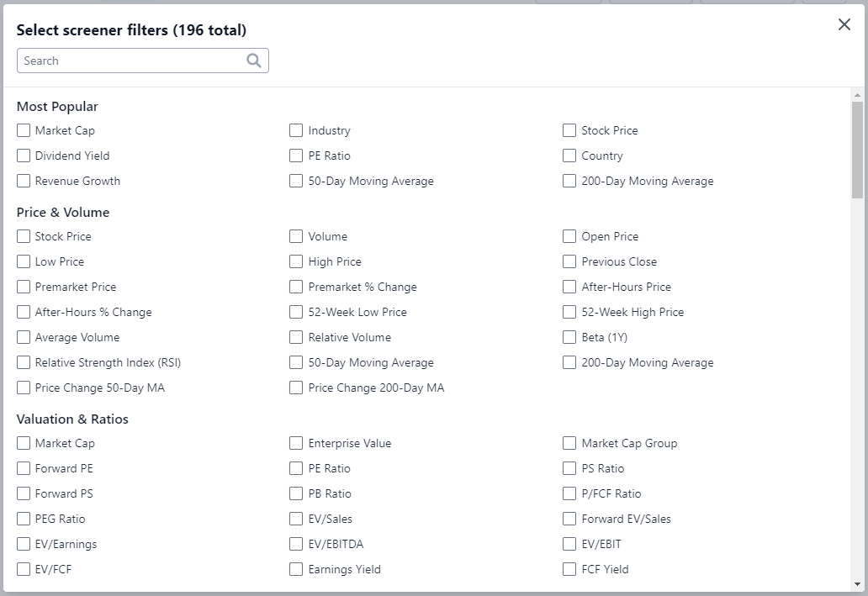Select the Beta (1Y) filter checkbox
The width and height of the screenshot is (868, 596).
[x=569, y=337]
